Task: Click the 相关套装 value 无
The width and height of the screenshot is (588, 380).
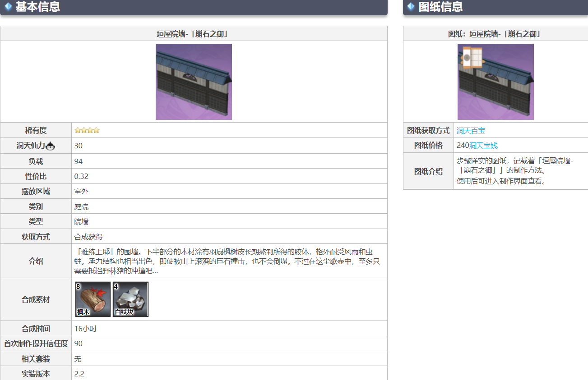Action: pos(78,359)
